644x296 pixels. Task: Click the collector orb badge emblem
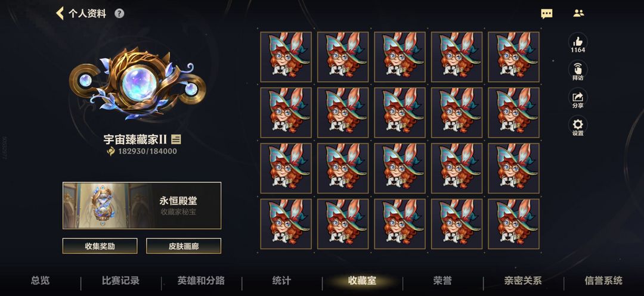[138, 83]
